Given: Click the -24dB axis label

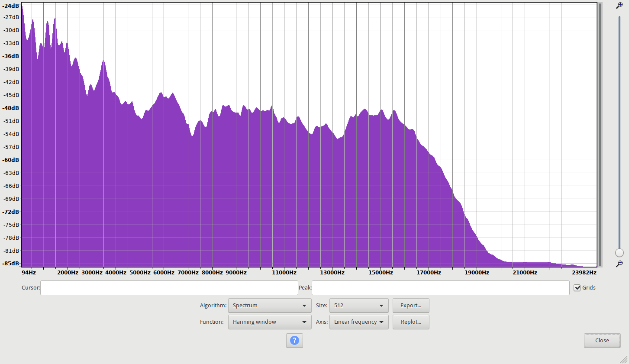Looking at the screenshot, I should coord(11,6).
